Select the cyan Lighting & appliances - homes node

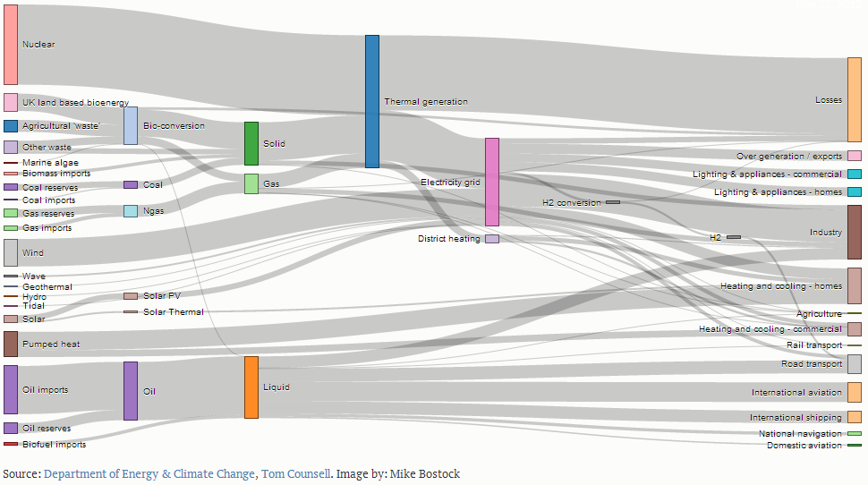(855, 192)
